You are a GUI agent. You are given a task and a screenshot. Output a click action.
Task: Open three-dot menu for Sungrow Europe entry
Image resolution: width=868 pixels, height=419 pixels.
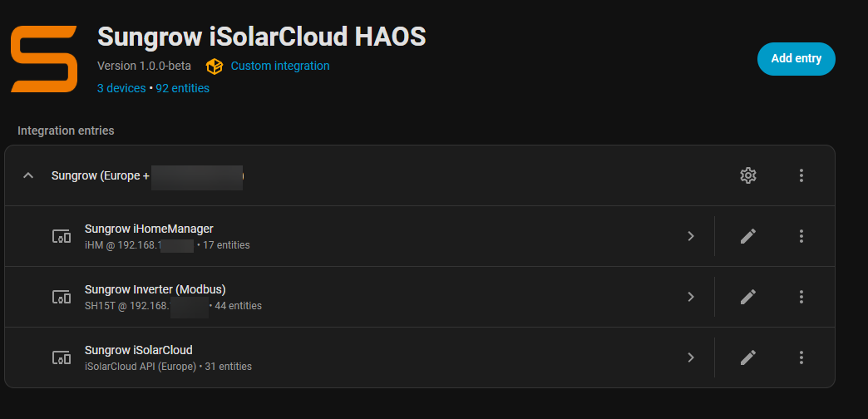[801, 175]
